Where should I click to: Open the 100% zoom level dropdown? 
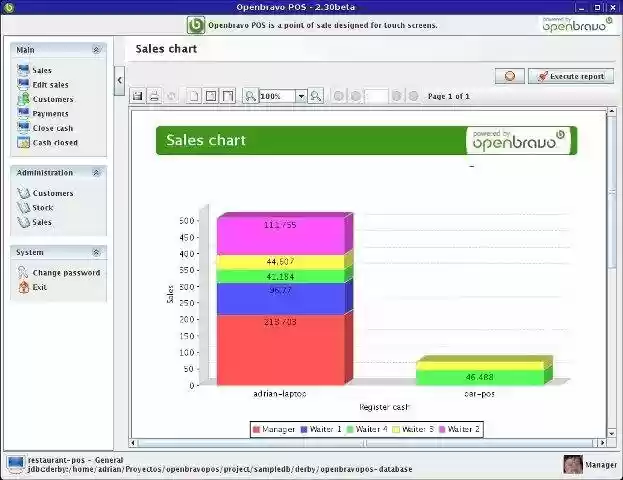301,96
